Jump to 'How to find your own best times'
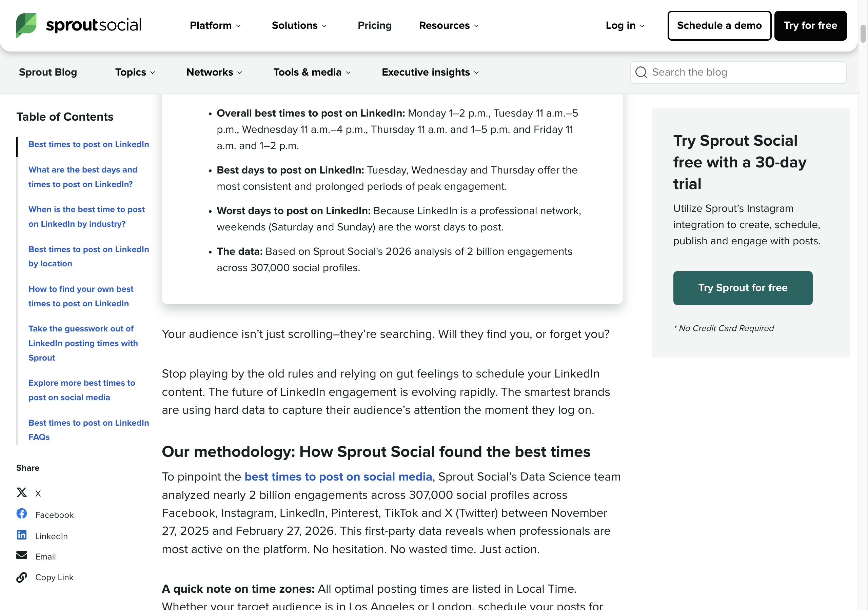Viewport: 868px width, 610px height. click(81, 296)
